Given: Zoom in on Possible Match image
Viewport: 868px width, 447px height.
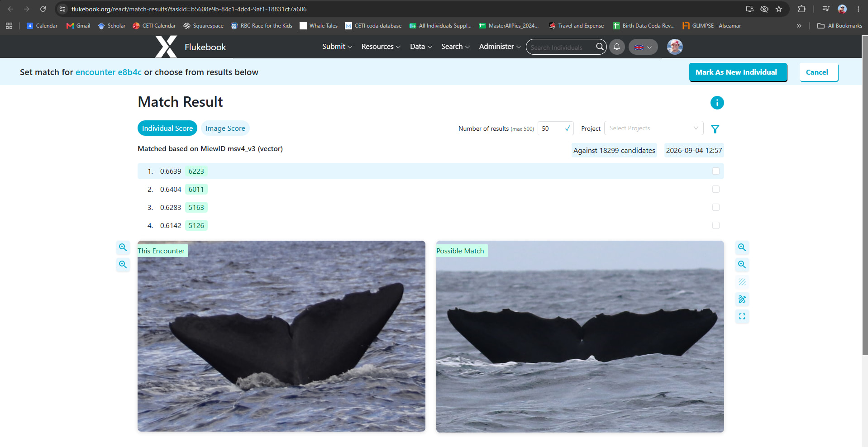Looking at the screenshot, I should point(742,247).
